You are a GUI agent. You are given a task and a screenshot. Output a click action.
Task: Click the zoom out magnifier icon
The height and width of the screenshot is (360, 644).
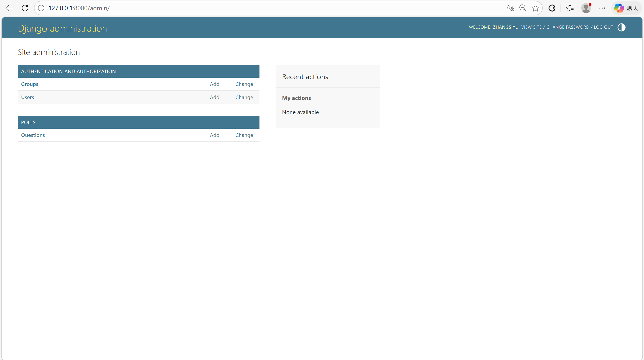[523, 8]
